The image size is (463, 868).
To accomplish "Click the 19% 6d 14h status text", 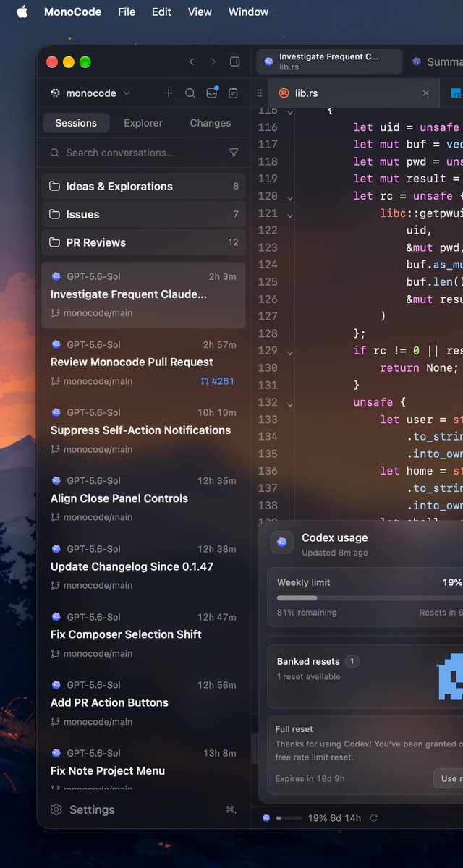I will (334, 818).
